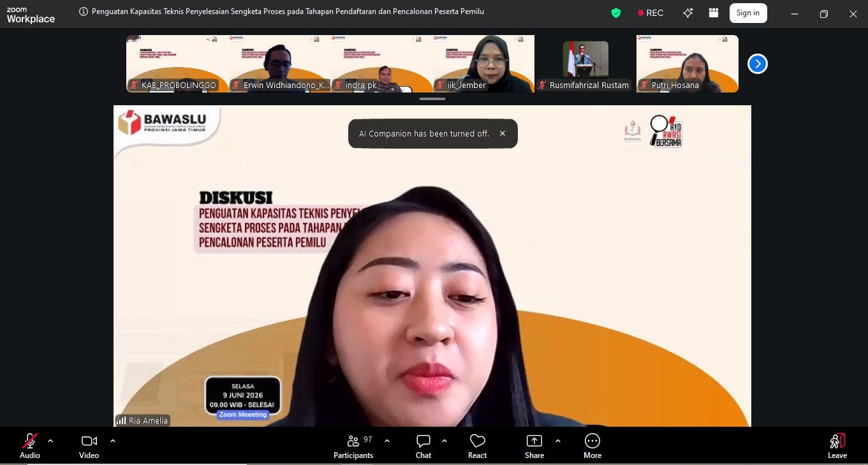The width and height of the screenshot is (868, 465).
Task: Click the handle bar below the thumbnail strip
Action: point(432,99)
